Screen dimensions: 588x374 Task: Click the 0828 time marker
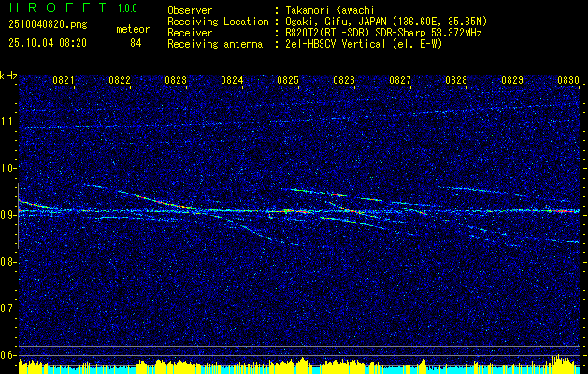(456, 79)
